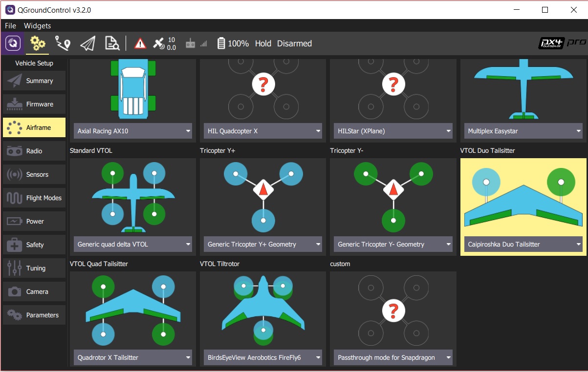
Task: Go to the Sensors setup page
Action: (x=34, y=174)
